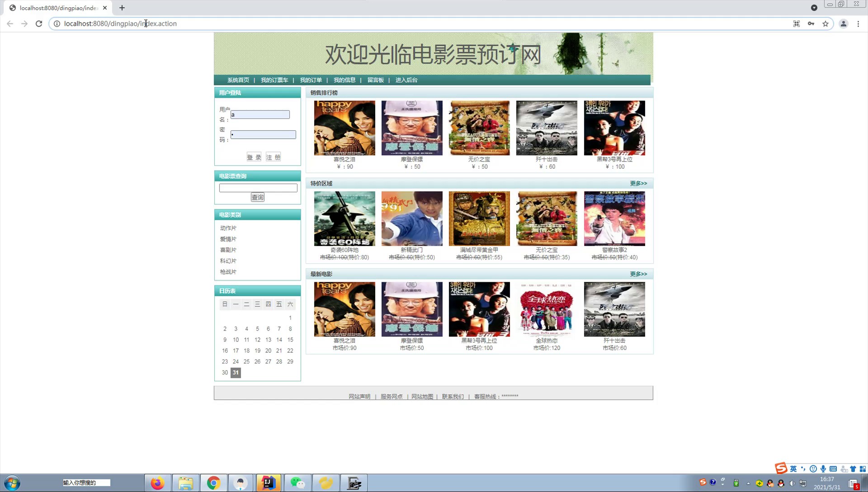Click 更多>> in the 最新电影 section
The height and width of the screenshot is (492, 868).
coord(638,274)
